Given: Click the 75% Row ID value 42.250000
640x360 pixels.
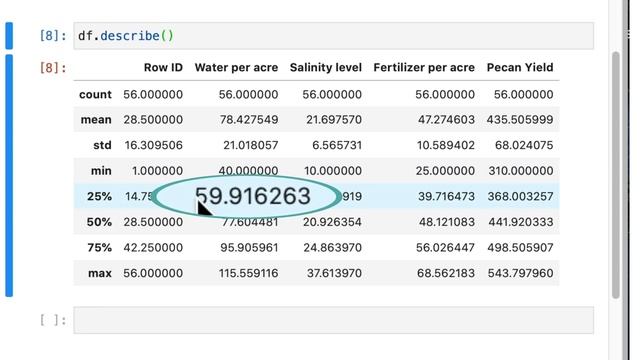Looking at the screenshot, I should pos(153,247).
